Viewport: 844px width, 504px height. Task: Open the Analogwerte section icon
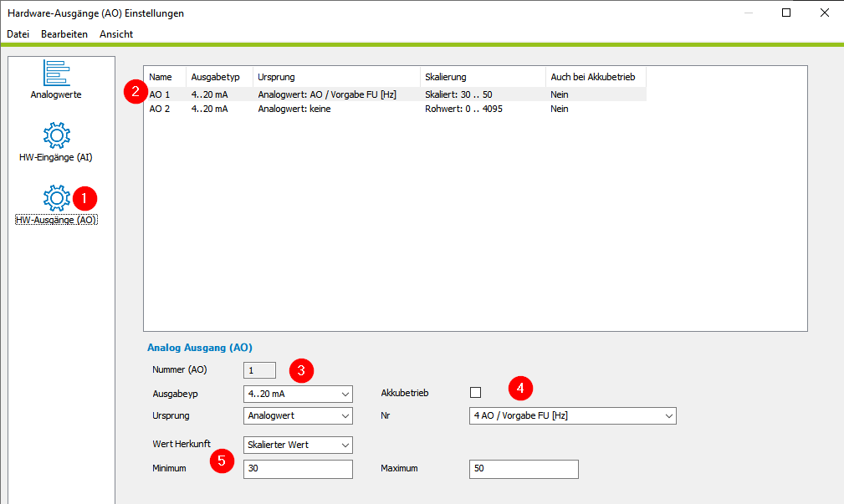(x=57, y=73)
